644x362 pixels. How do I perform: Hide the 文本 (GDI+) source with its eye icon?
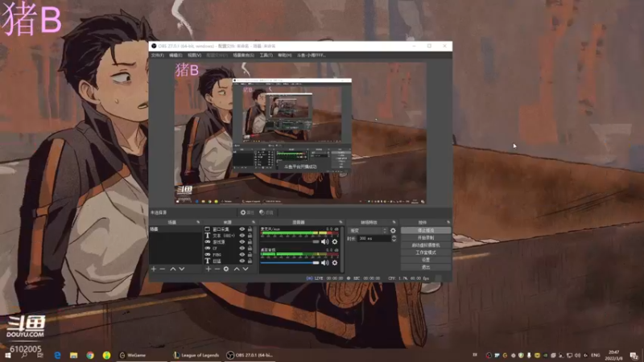pos(242,236)
